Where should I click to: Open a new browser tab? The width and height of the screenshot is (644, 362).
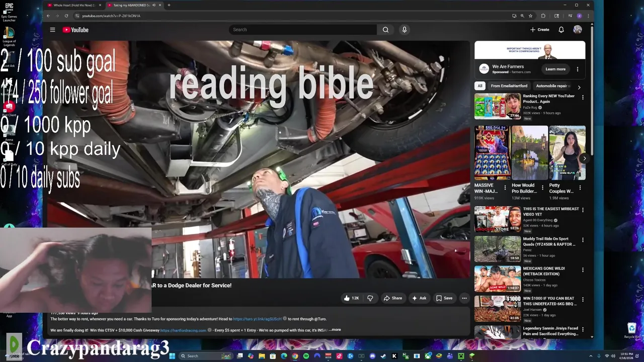coord(169,5)
